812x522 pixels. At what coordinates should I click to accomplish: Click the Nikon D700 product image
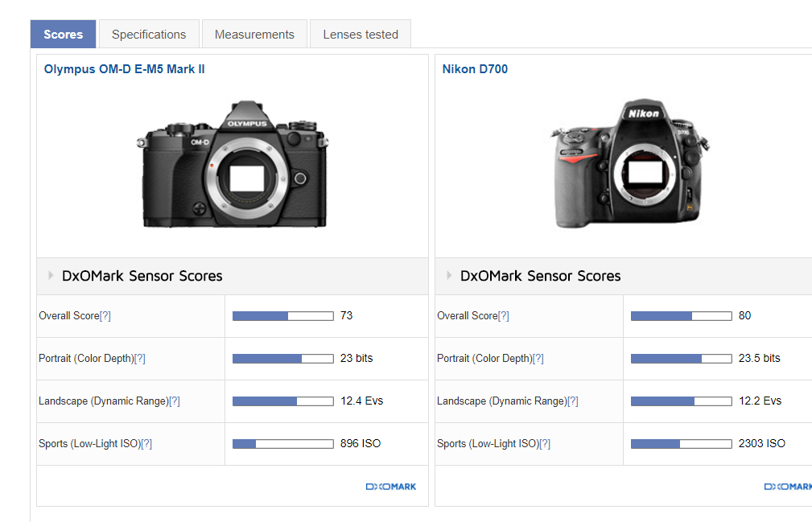629,163
